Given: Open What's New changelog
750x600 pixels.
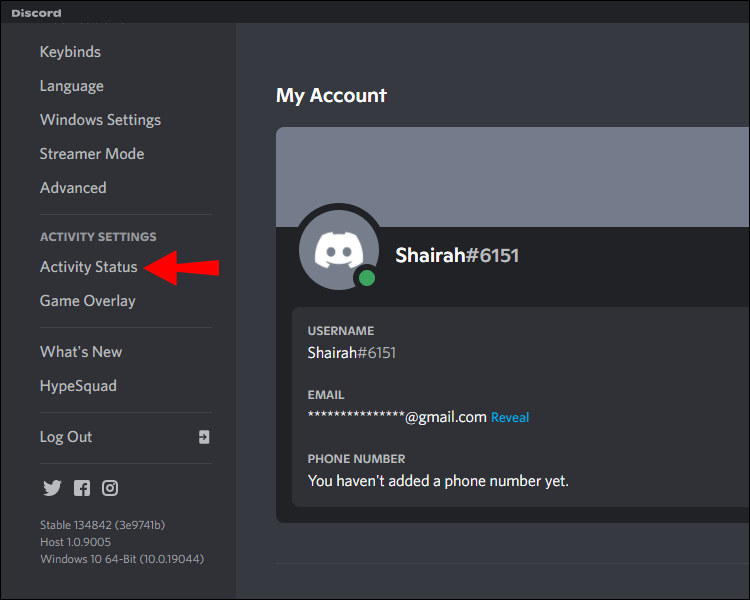Looking at the screenshot, I should click(x=81, y=352).
